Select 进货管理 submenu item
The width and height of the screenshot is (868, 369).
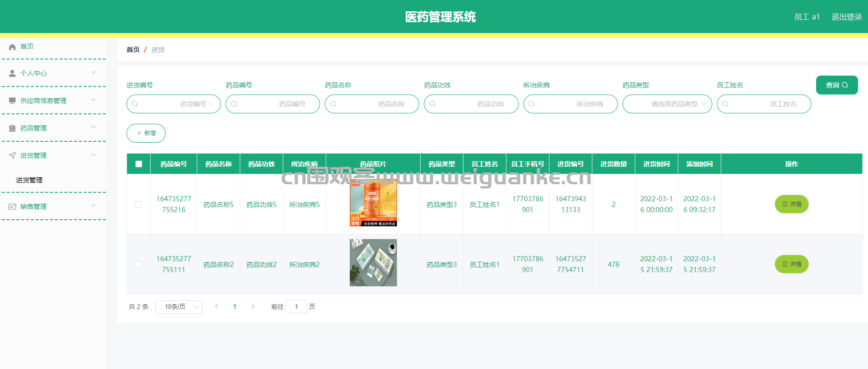coord(29,180)
